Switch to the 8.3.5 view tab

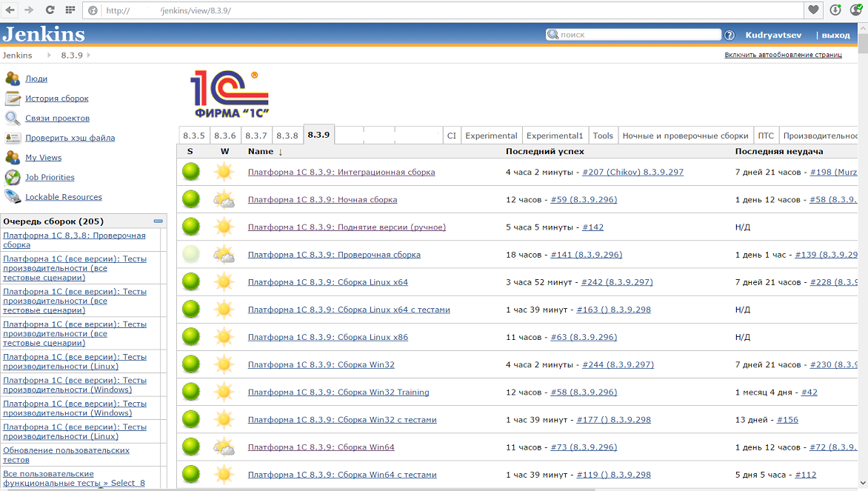(194, 136)
